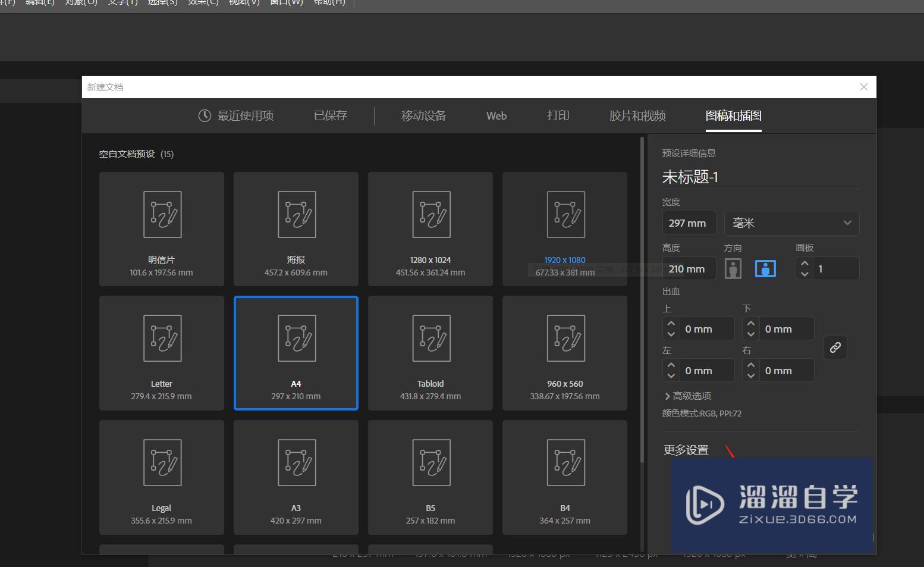Increase top bleed 上 value
Screen dimensions: 924x567
(671, 323)
